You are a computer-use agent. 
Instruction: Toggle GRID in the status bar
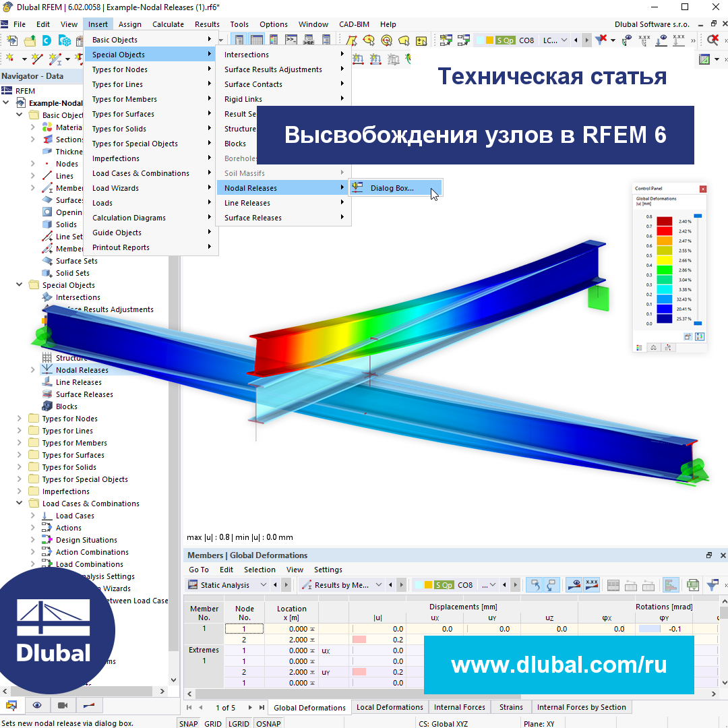pos(212,723)
